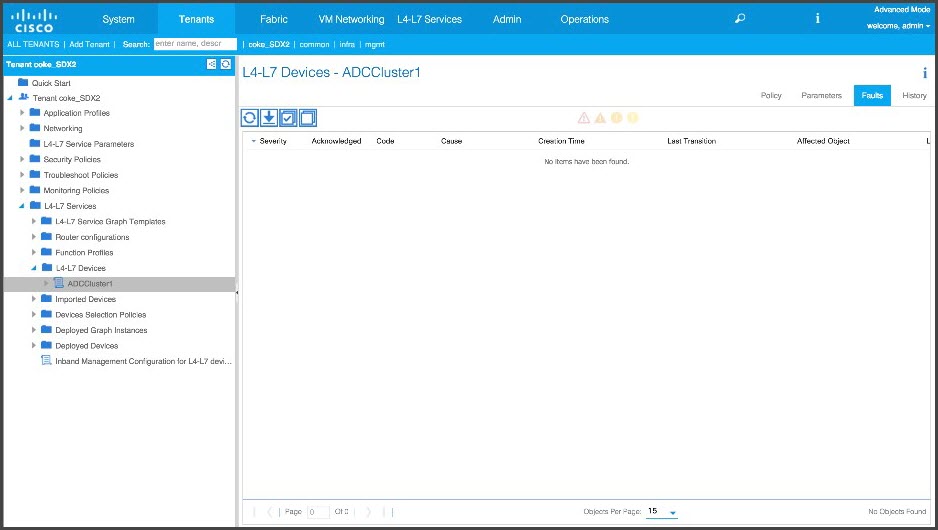Screen dimensions: 938x530
Task: Open the Fabric menu
Action: point(274,19)
